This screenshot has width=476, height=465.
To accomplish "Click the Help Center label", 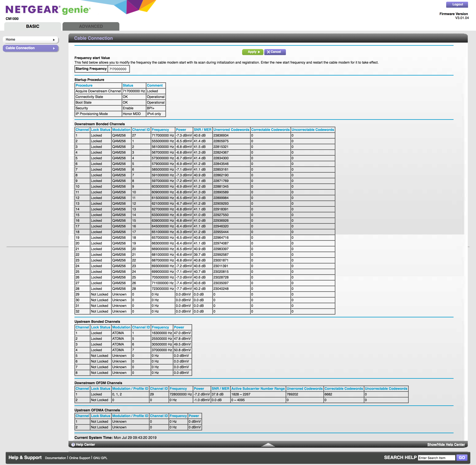I will pyautogui.click(x=85, y=444).
